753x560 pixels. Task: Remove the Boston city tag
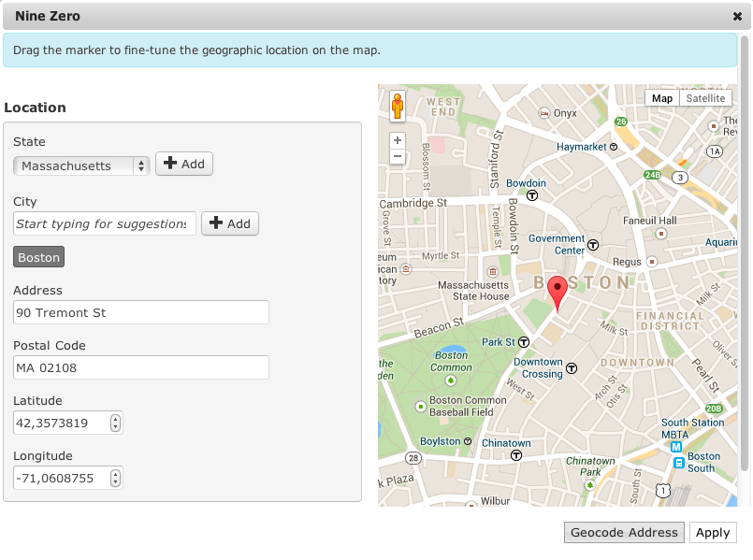(x=38, y=258)
